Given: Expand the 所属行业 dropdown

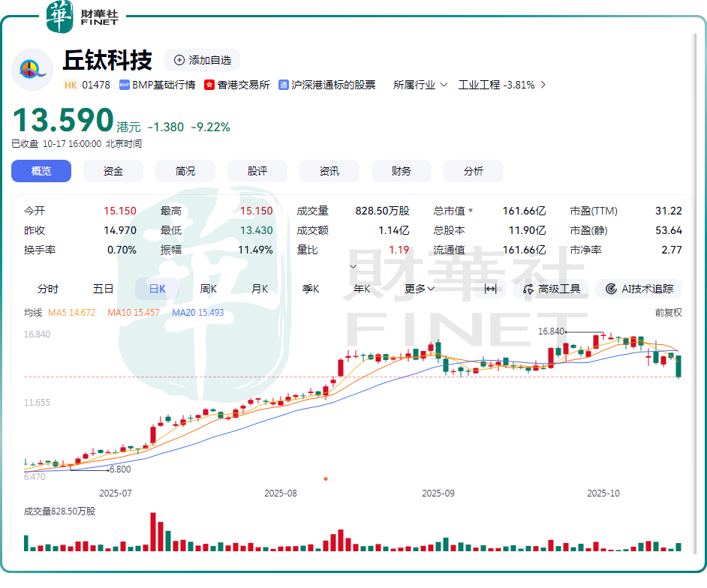Looking at the screenshot, I should click(420, 85).
